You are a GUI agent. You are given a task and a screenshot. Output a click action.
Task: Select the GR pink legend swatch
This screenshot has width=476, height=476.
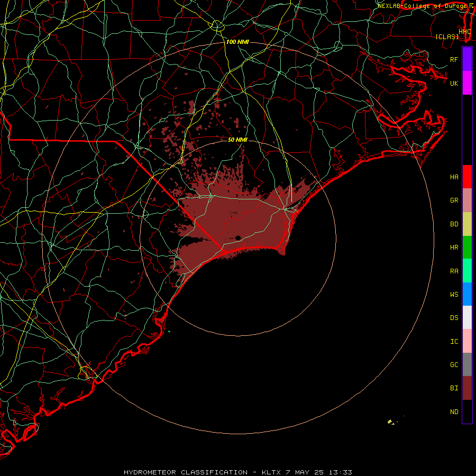point(467,200)
